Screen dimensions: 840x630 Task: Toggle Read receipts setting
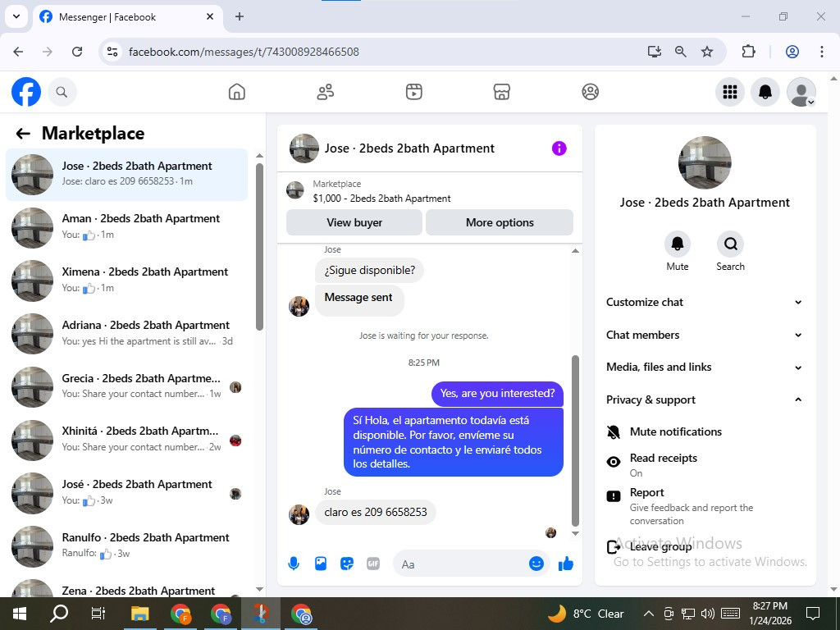click(x=705, y=464)
